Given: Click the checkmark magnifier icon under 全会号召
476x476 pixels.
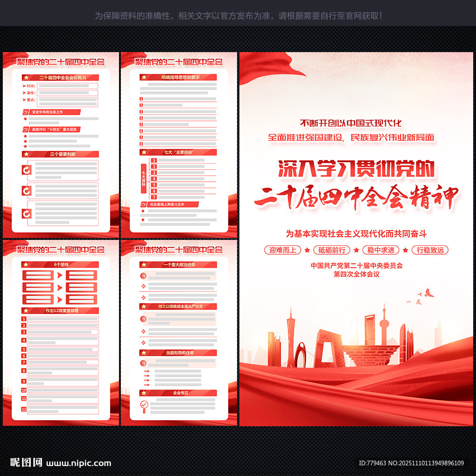Looking at the screenshot, I should (144, 406).
